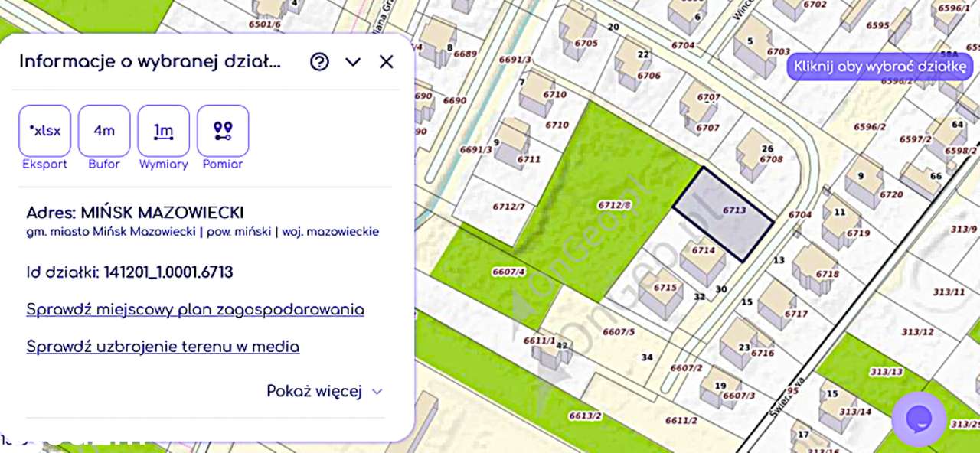Click parcel label 6716 on map

tap(763, 354)
